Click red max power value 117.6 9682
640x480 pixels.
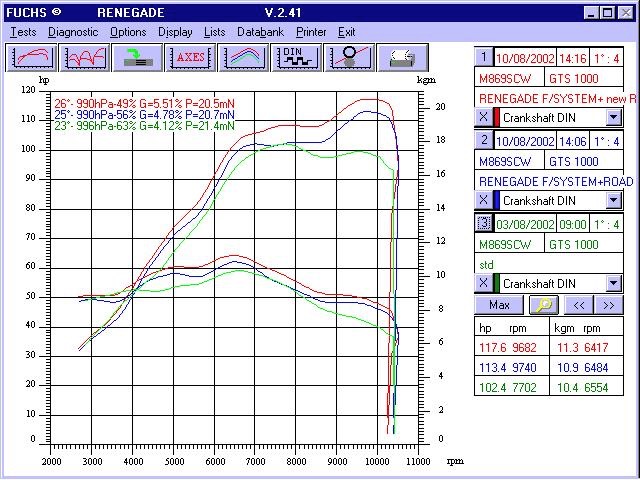pos(513,348)
